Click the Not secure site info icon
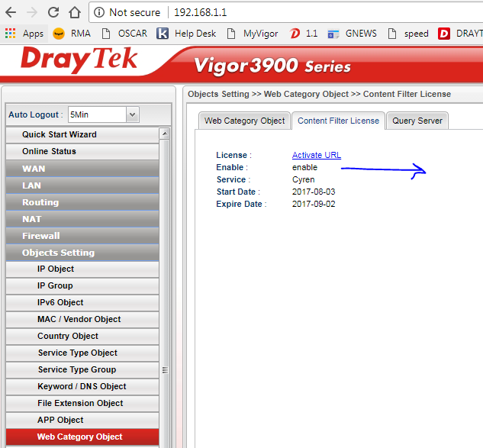This screenshot has height=448, width=483. 99,12
